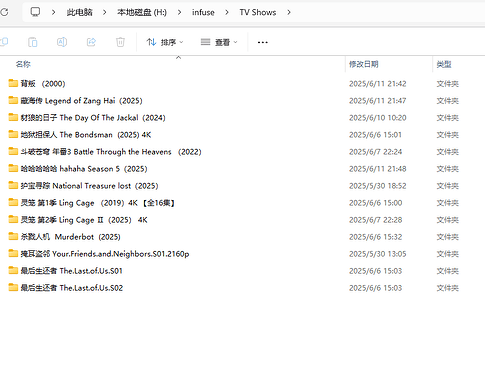Expand chevron after TV Shows in breadcrumb
Screen dimensions: 485x375
(x=289, y=12)
